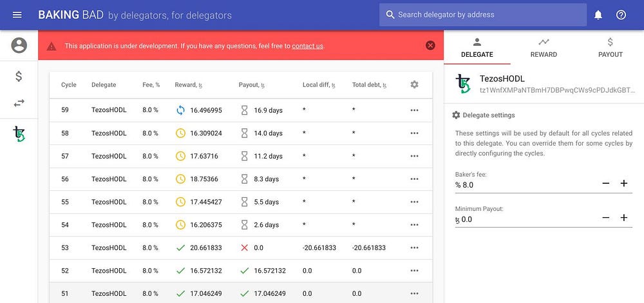Viewport: 644px width, 303px height.
Task: Open more options for cycle 52
Action: [414, 271]
